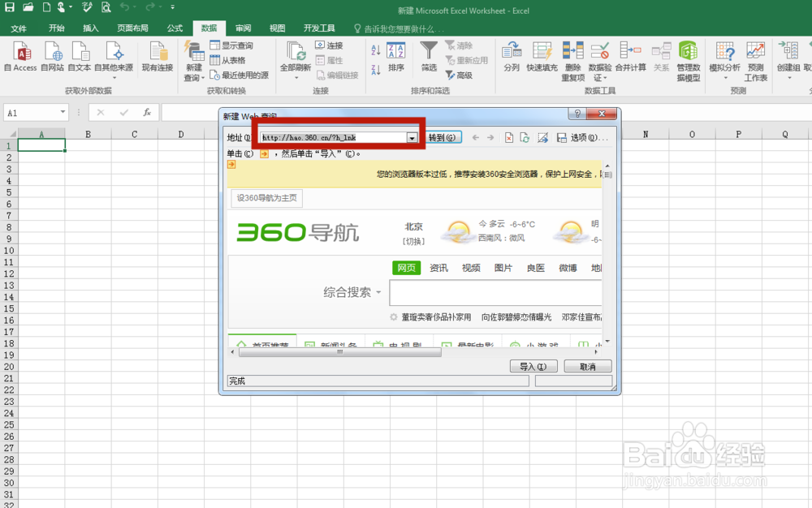Viewport: 812px width, 508px height.
Task: Open the Name Box dropdown arrow
Action: tap(63, 112)
